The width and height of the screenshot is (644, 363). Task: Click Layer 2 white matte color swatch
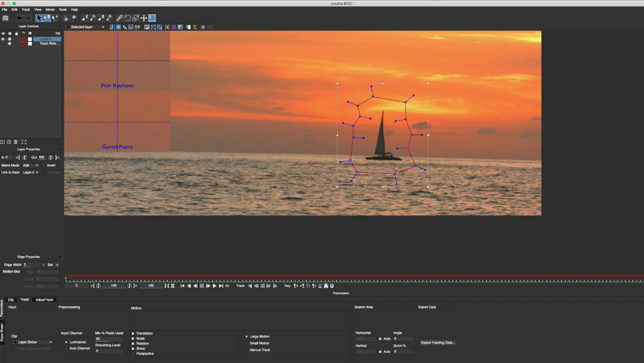coord(30,39)
